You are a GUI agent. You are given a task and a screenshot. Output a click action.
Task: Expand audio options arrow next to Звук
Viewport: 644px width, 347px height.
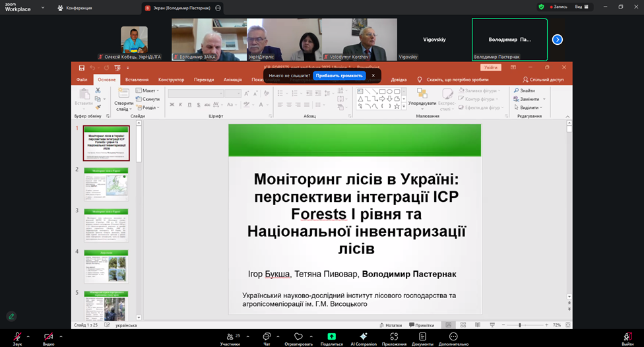pos(30,336)
